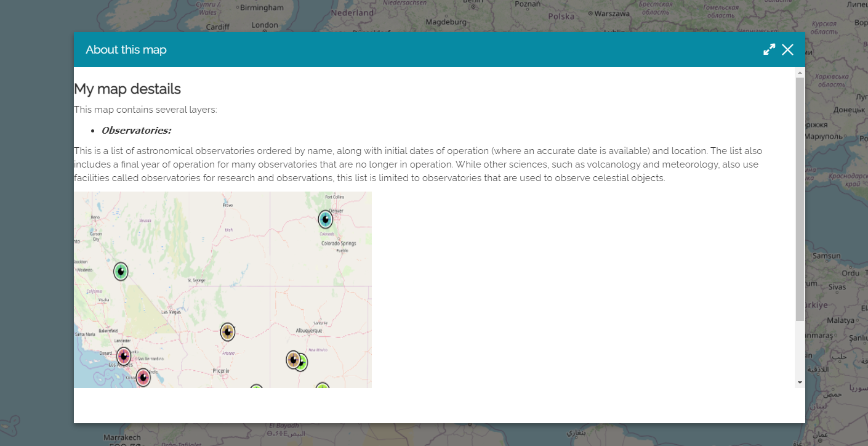Click Birmingham on the background map
Screen dimensions: 868x446
pyautogui.click(x=262, y=8)
